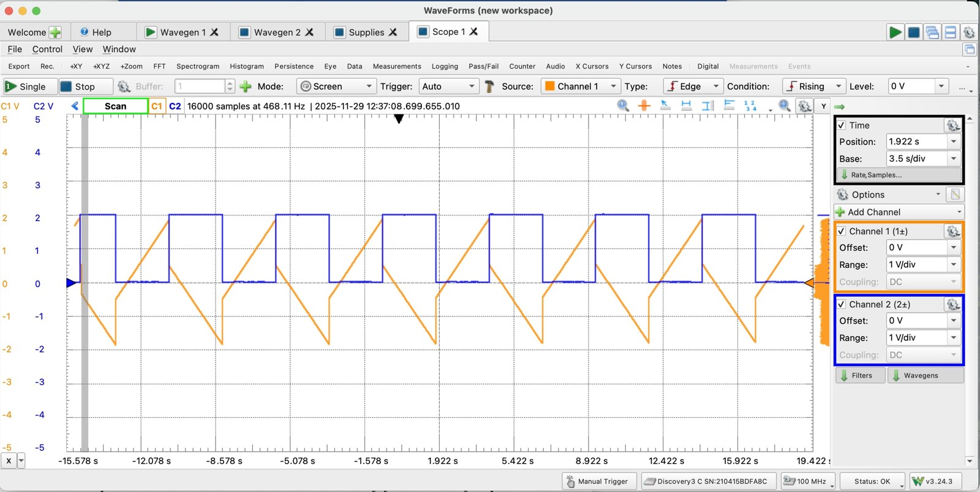Open plot settings gear above the graph

tap(805, 106)
